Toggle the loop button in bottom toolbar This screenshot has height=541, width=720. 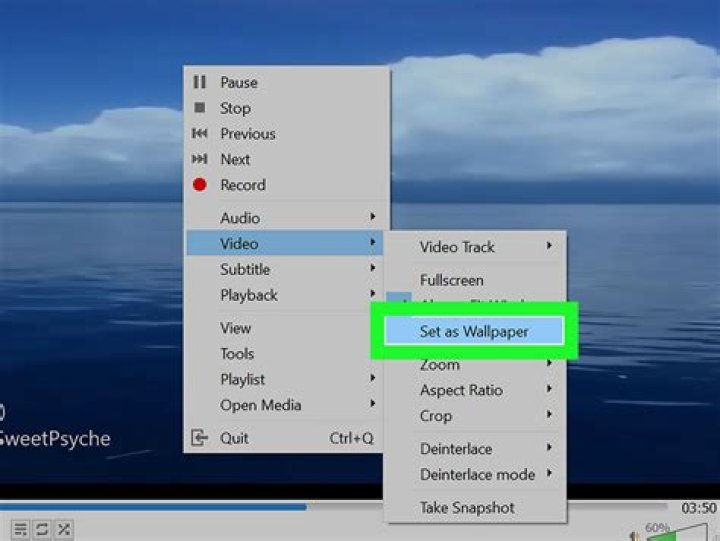pyautogui.click(x=43, y=529)
